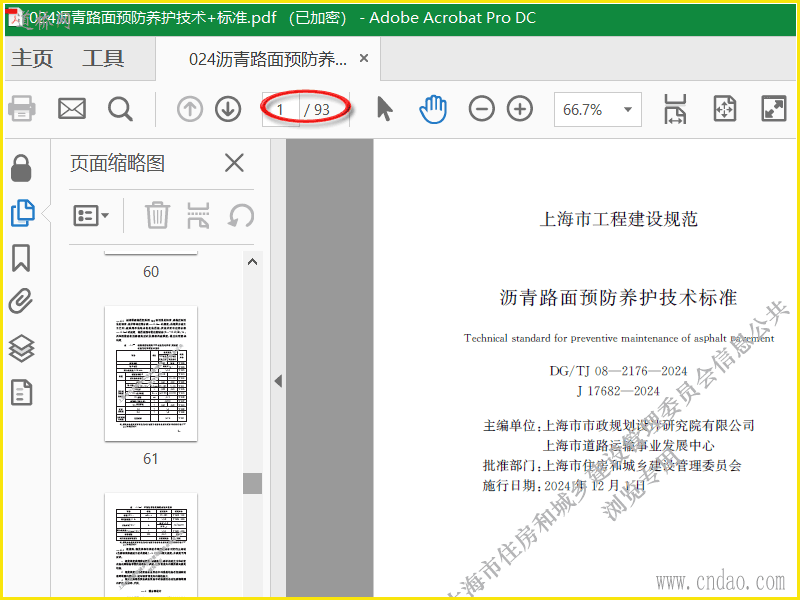
Task: Choose the selection arrow tool
Action: [385, 109]
